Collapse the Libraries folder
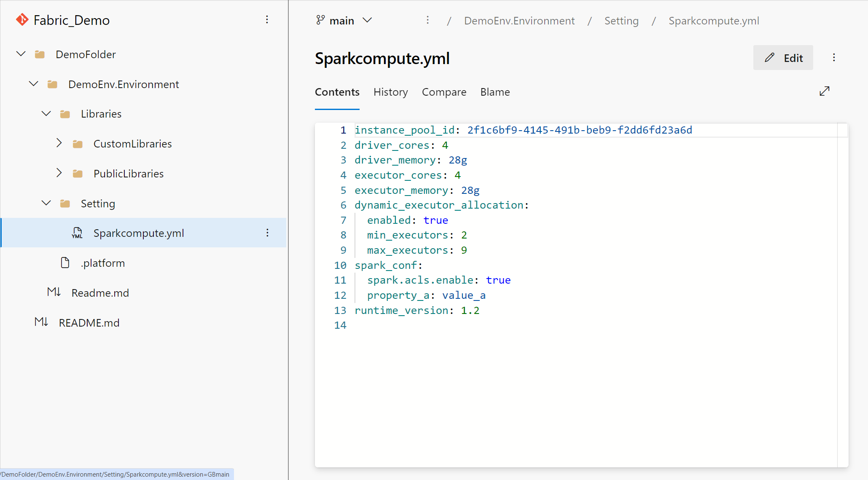This screenshot has height=480, width=868. 46,113
